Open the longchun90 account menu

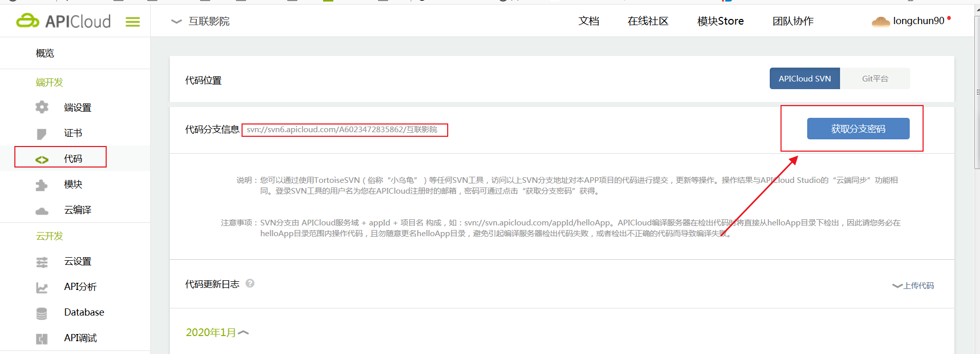point(918,20)
